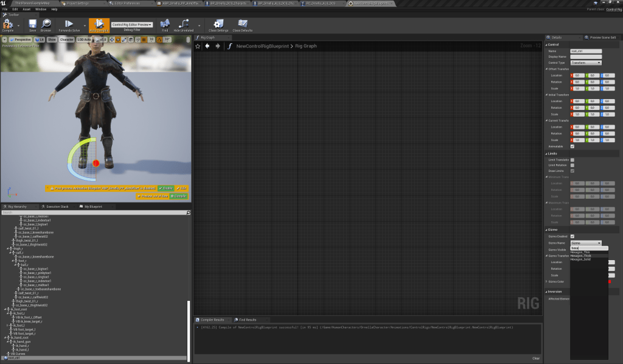Open the Control Rig Editor Preview dropdown
The width and height of the screenshot is (623, 364).
(x=132, y=25)
